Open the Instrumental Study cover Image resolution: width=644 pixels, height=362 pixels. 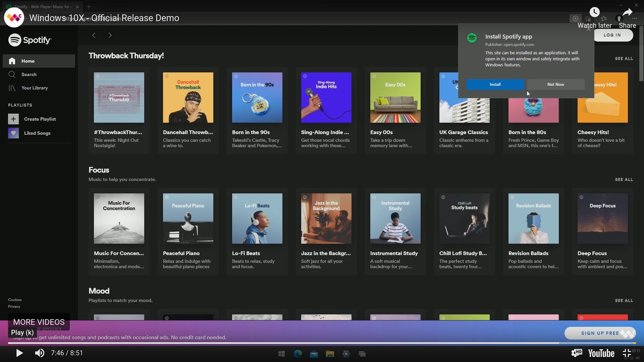point(395,219)
